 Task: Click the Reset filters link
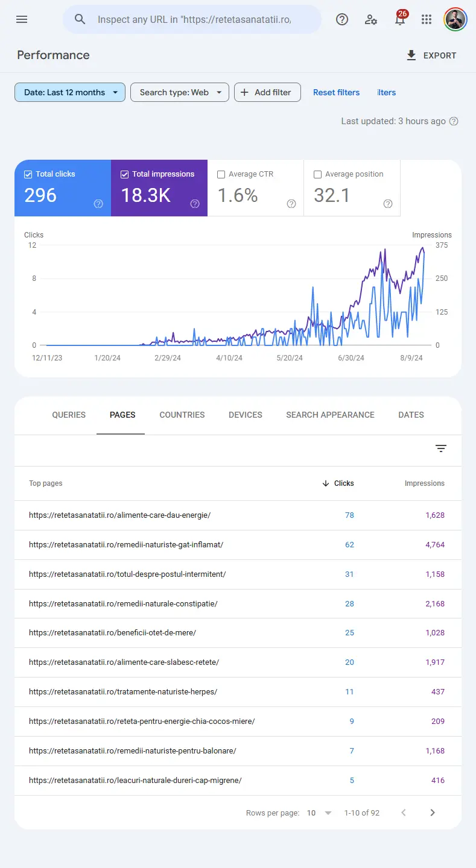click(x=336, y=92)
